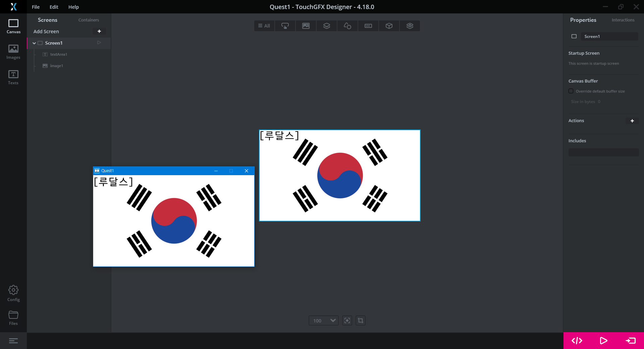This screenshot has width=644, height=349.
Task: Open the Progress indicators widget category
Action: click(x=368, y=26)
